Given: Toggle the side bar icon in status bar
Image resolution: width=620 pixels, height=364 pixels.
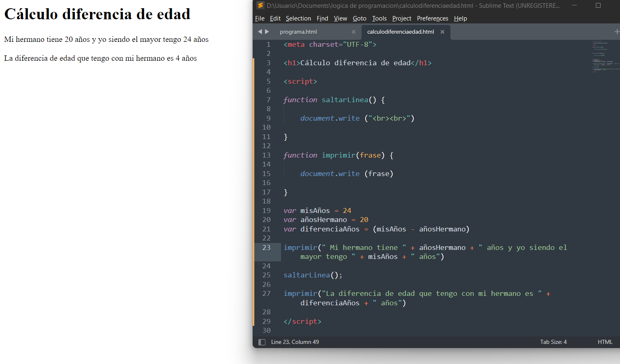Looking at the screenshot, I should click(262, 342).
